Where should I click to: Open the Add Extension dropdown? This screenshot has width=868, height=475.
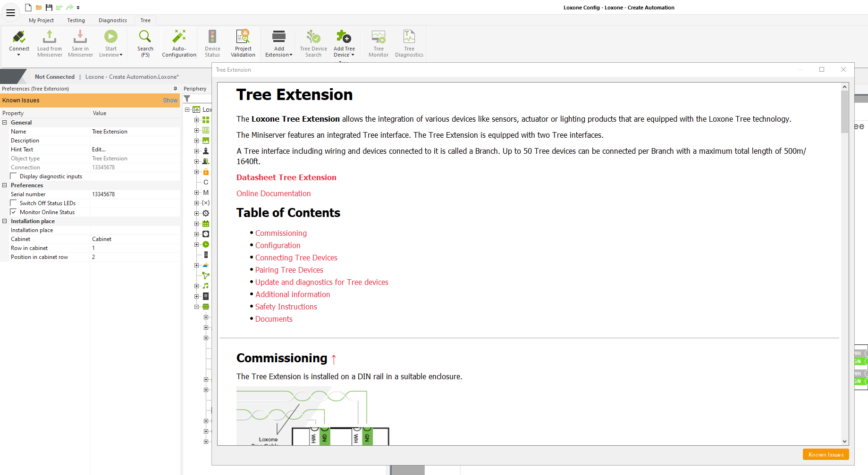click(279, 43)
